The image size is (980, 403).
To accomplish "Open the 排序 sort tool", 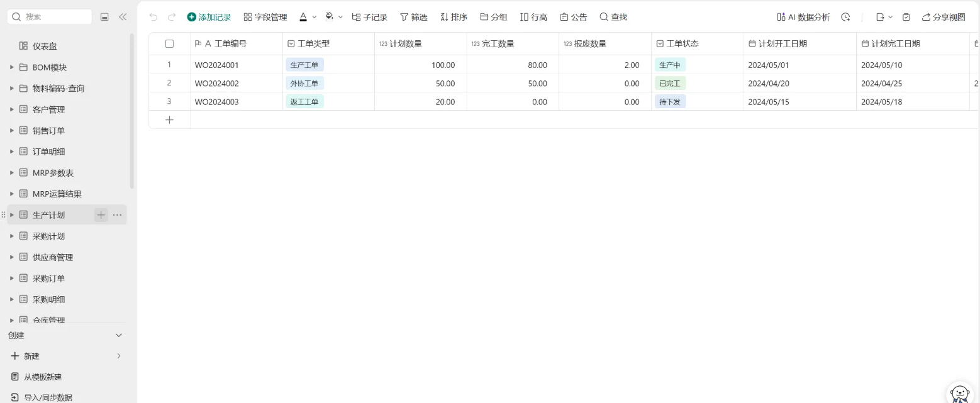I will pos(454,17).
